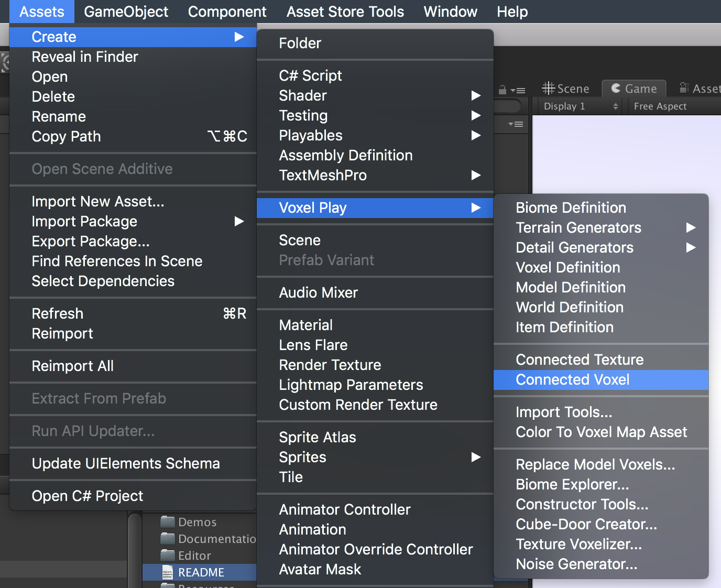Open the Component menu
Image resolution: width=721 pixels, height=588 pixels.
click(x=227, y=12)
